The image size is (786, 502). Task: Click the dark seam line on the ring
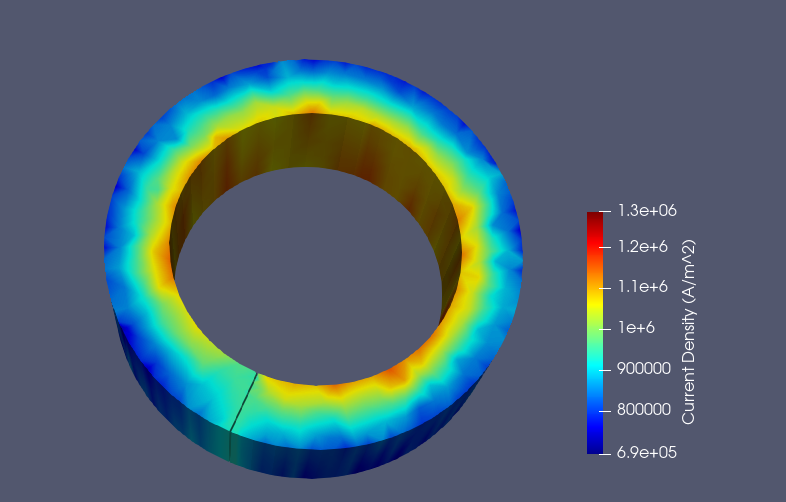click(243, 405)
